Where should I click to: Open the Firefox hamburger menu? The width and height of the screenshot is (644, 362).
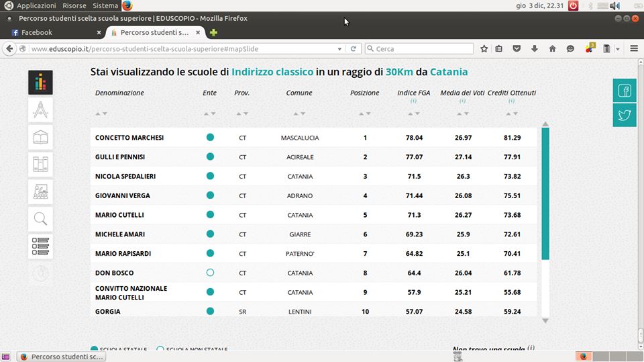(634, 48)
